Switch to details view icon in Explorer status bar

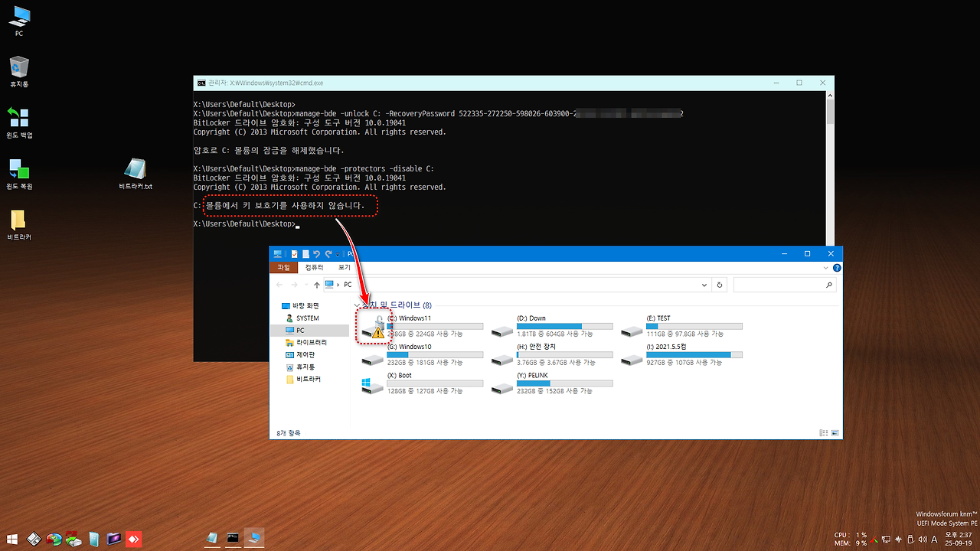coord(823,433)
